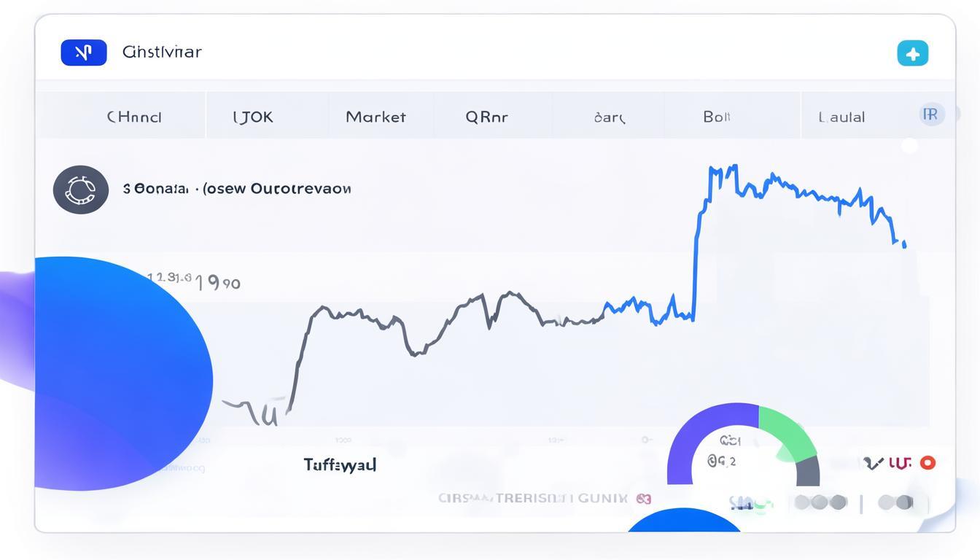
Task: Select the IJOK tab
Action: (253, 117)
